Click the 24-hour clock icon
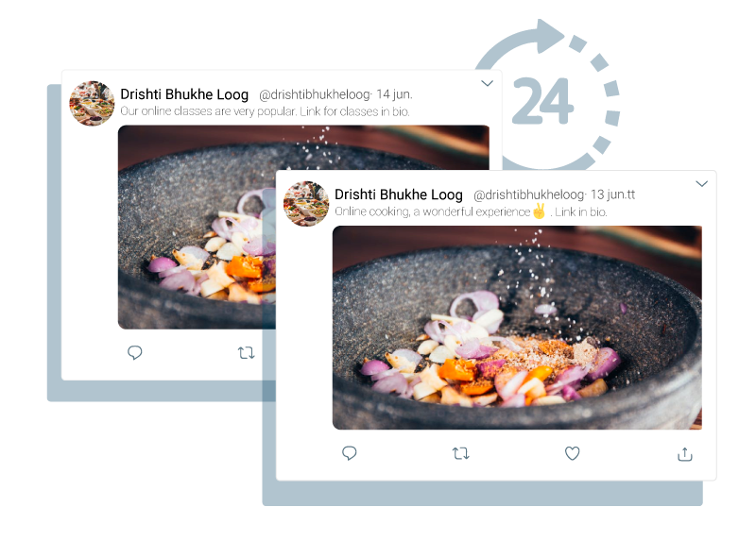The image size is (756, 541). click(x=547, y=95)
